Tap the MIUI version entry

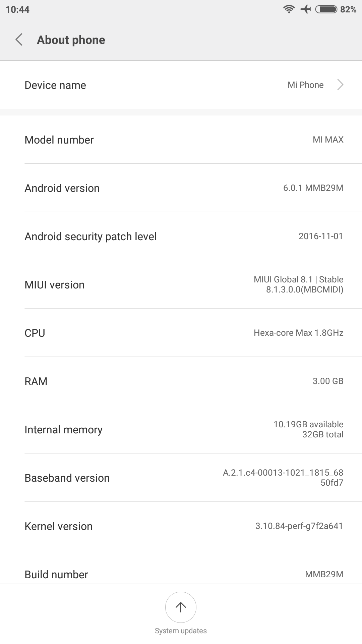pos(181,284)
